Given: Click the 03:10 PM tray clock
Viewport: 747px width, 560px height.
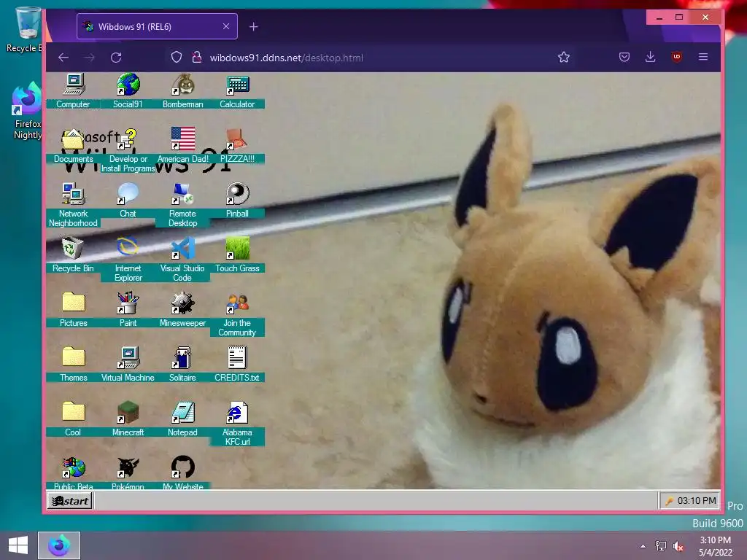Looking at the screenshot, I should pyautogui.click(x=697, y=500).
